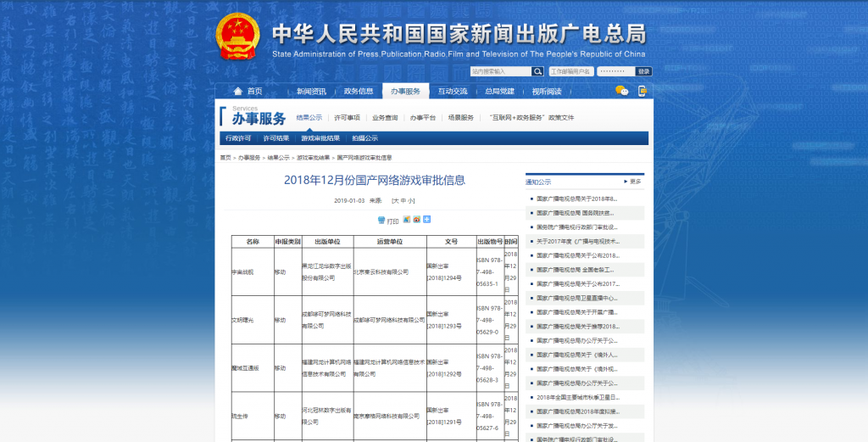Click the first share icon after 打印
The height and width of the screenshot is (442, 868).
coord(406,220)
